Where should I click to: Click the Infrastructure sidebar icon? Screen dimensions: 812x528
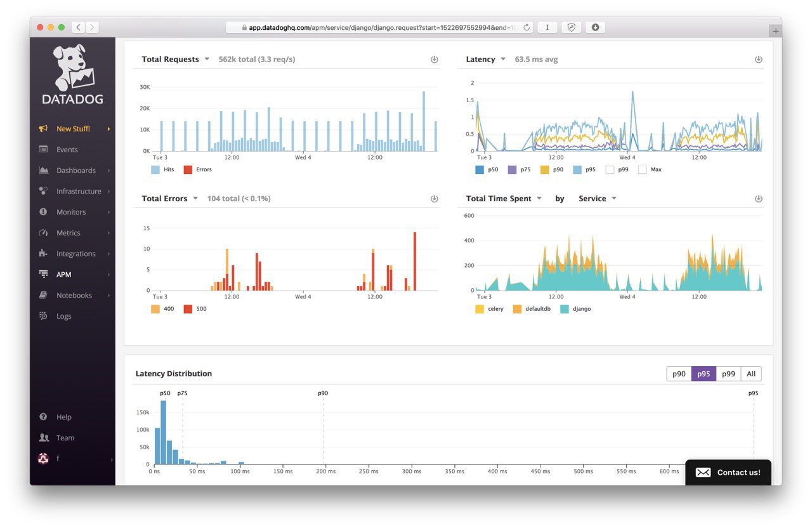click(43, 191)
